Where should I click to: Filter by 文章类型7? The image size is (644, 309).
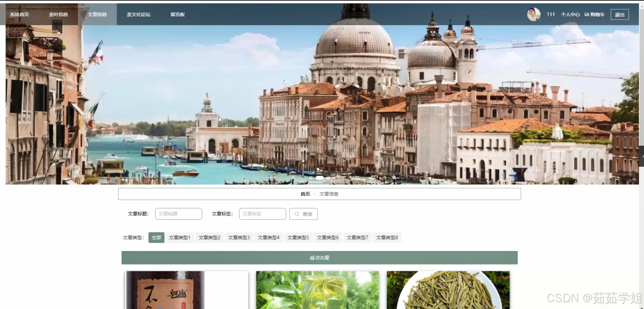[x=357, y=237]
